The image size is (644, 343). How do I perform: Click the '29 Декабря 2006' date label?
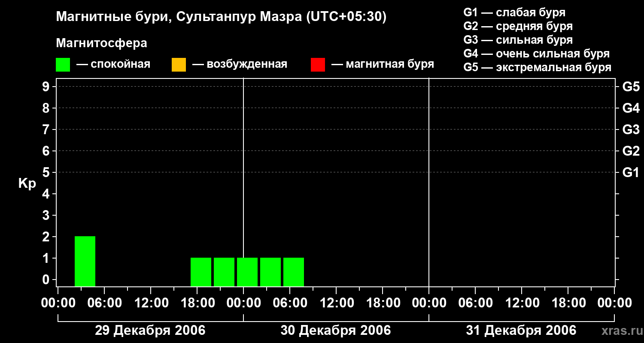[x=150, y=331]
